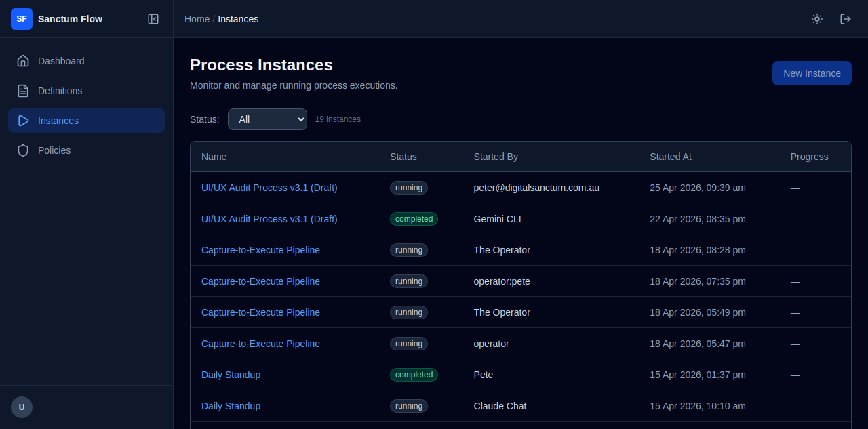868x429 pixels.
Task: Click the Policies shield icon
Action: pos(23,150)
